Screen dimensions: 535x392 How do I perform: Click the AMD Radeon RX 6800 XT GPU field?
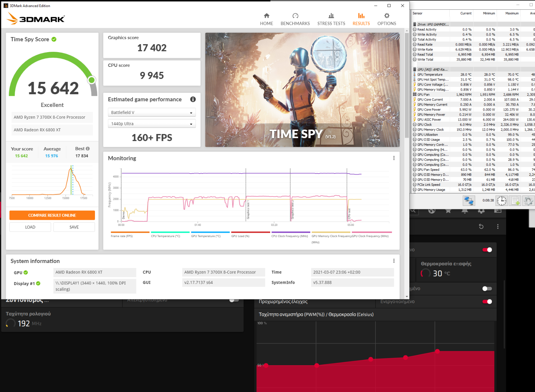tap(95, 272)
